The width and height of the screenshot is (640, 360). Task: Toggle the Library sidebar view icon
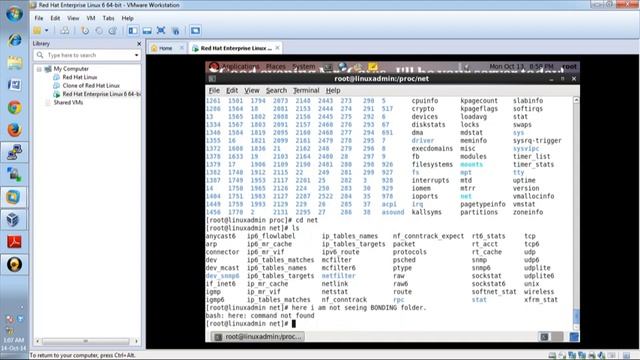133,31
